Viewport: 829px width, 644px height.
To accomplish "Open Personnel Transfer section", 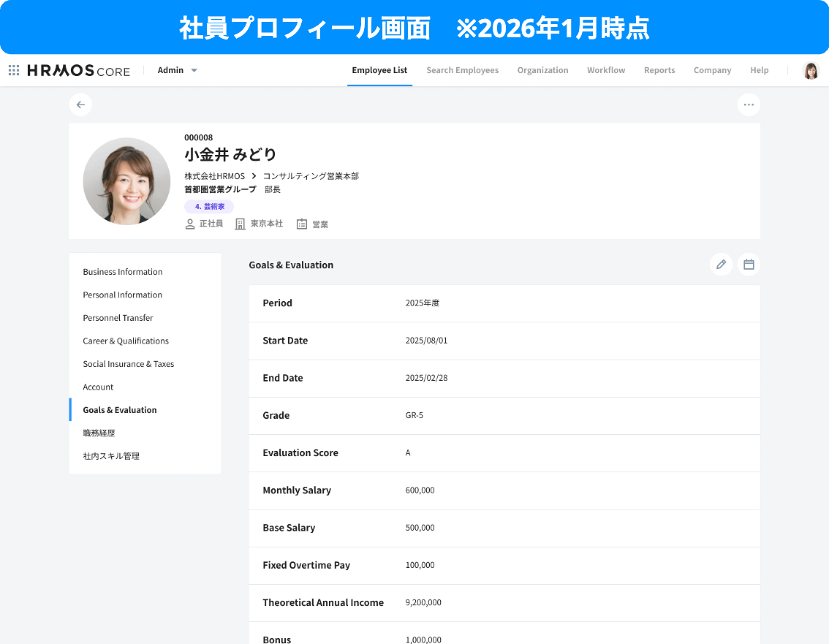I will pyautogui.click(x=118, y=318).
